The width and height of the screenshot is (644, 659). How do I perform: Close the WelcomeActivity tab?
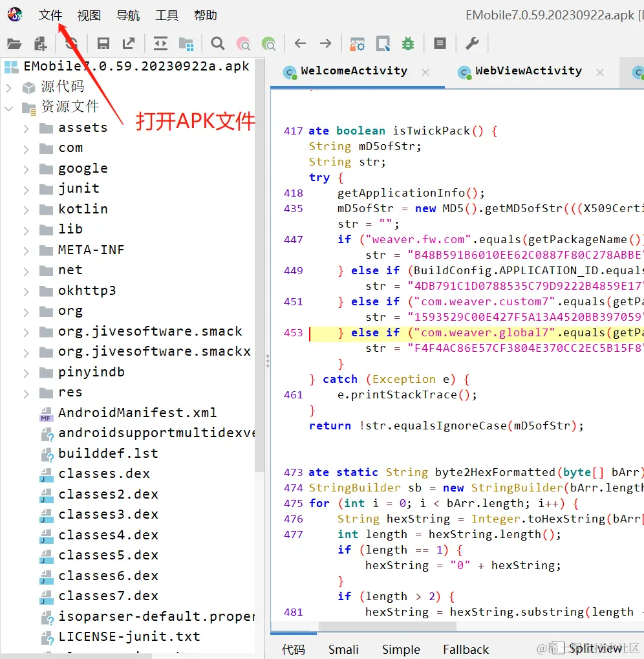pyautogui.click(x=425, y=72)
